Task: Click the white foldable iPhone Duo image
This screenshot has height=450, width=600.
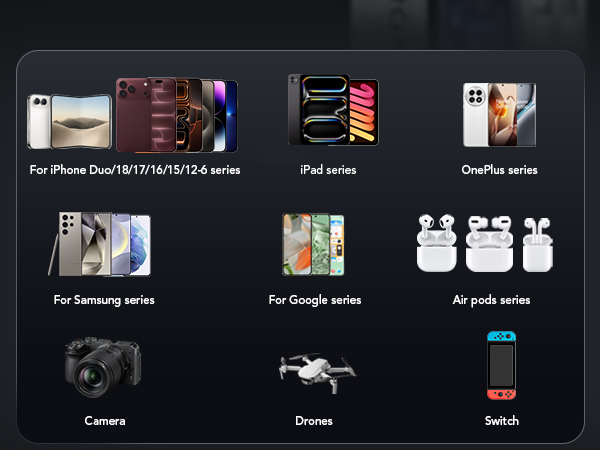Action: tap(69, 122)
